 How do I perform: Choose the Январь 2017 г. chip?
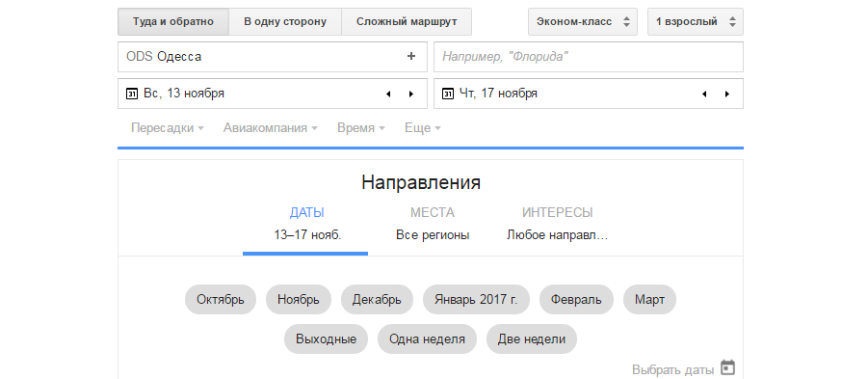(x=476, y=300)
